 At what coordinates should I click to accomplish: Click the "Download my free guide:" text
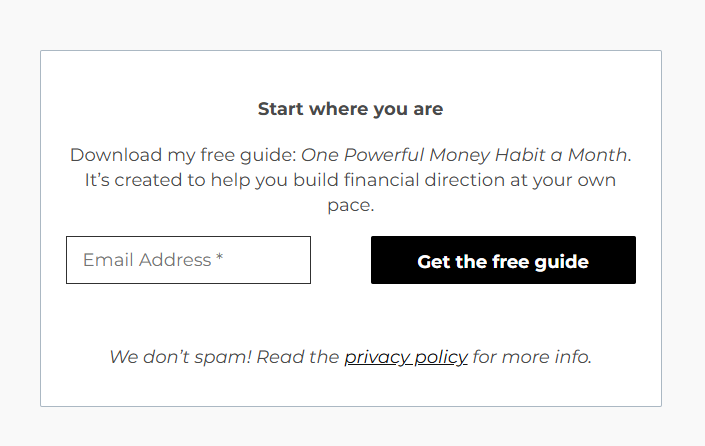click(183, 155)
